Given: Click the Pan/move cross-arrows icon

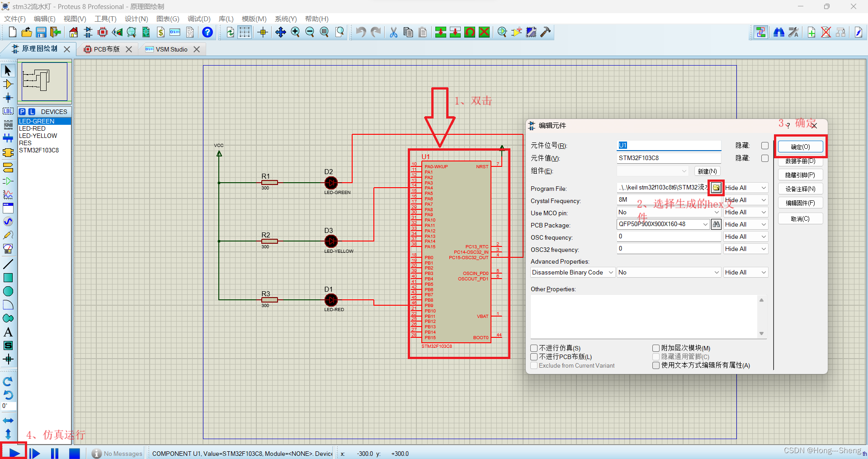Looking at the screenshot, I should pos(281,32).
